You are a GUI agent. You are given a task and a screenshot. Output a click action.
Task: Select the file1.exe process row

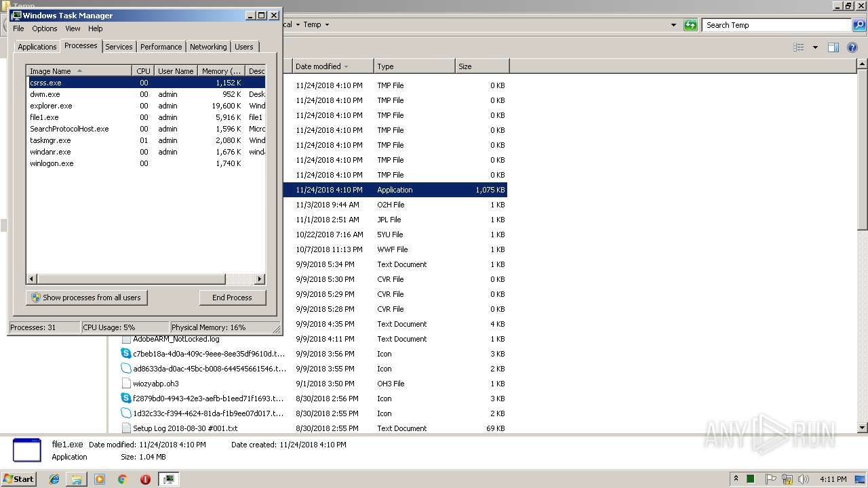(146, 117)
